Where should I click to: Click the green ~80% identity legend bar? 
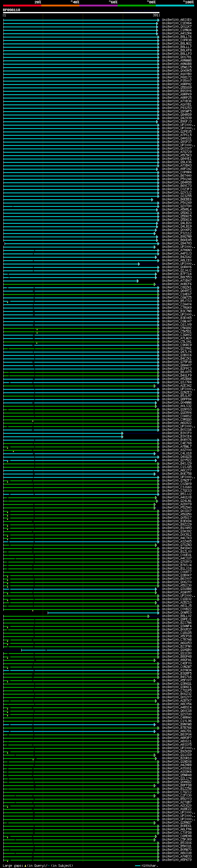(x=137, y=6)
